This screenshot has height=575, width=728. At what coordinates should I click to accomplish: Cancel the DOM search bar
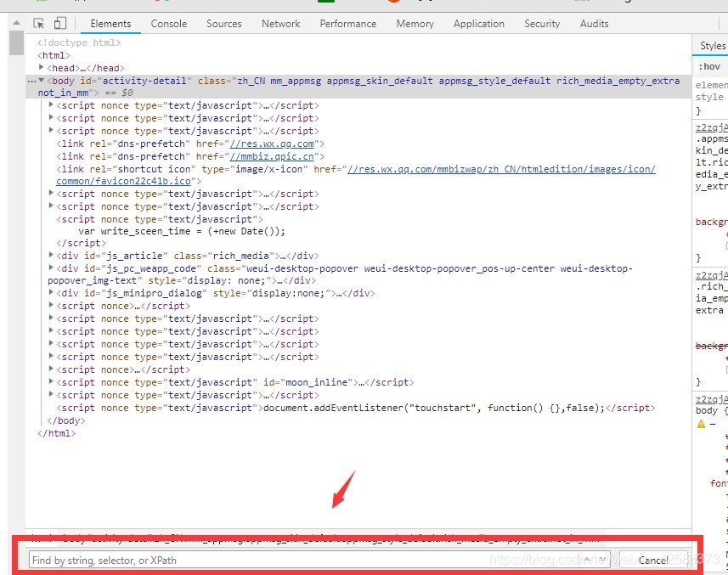click(652, 561)
